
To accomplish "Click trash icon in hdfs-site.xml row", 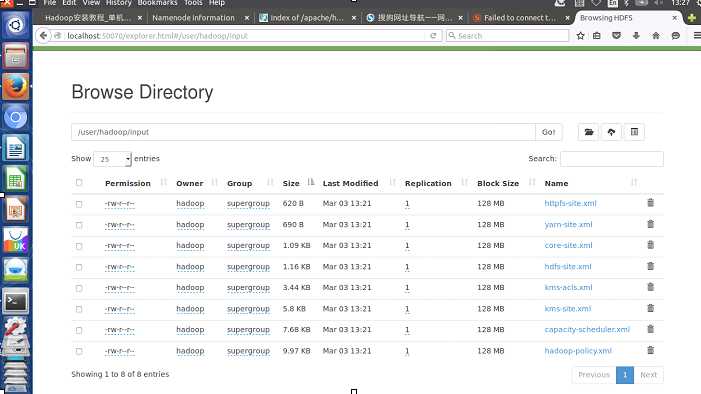I will point(650,266).
